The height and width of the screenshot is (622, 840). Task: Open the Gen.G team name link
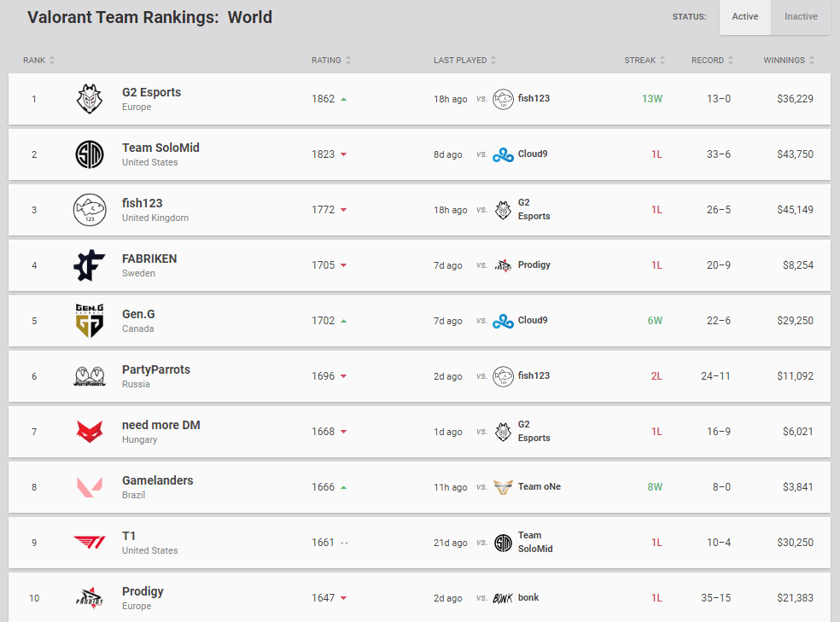[x=139, y=314]
